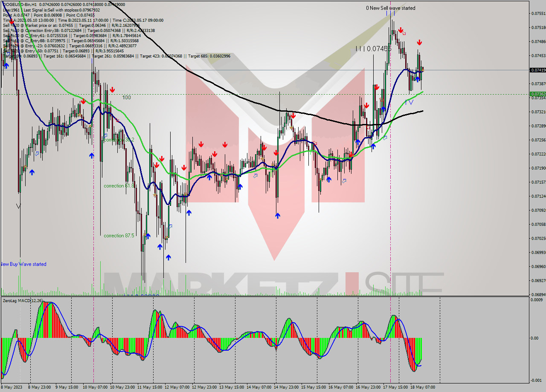Click the 'Correction Entry38: 0.07122684' line

point(79,30)
